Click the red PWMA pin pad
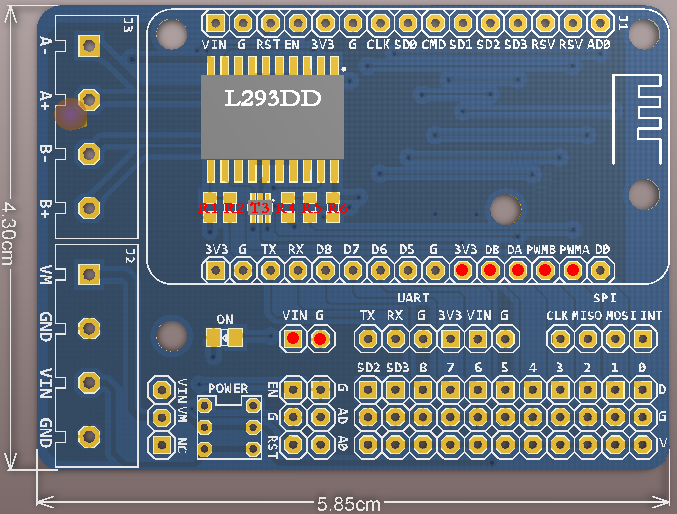Viewport: 677px width, 514px height. click(x=572, y=269)
